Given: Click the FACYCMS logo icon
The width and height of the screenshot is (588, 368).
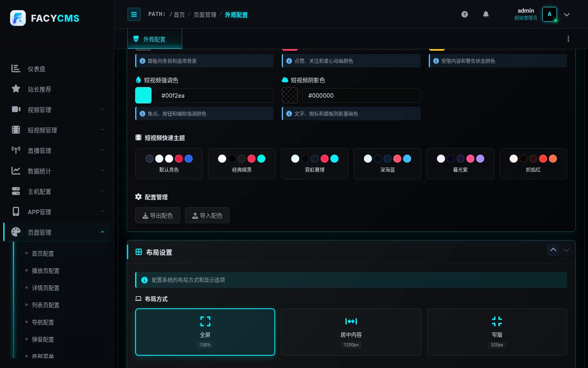Looking at the screenshot, I should click(x=18, y=18).
